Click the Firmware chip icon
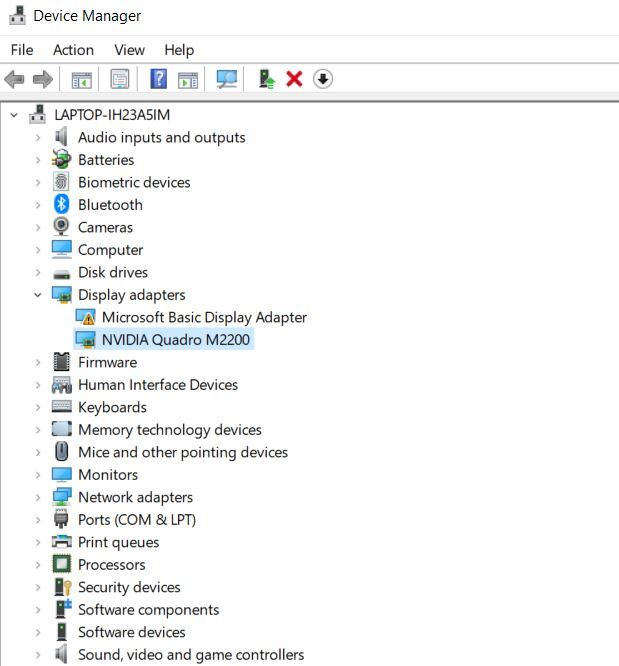619x666 pixels. click(x=62, y=362)
